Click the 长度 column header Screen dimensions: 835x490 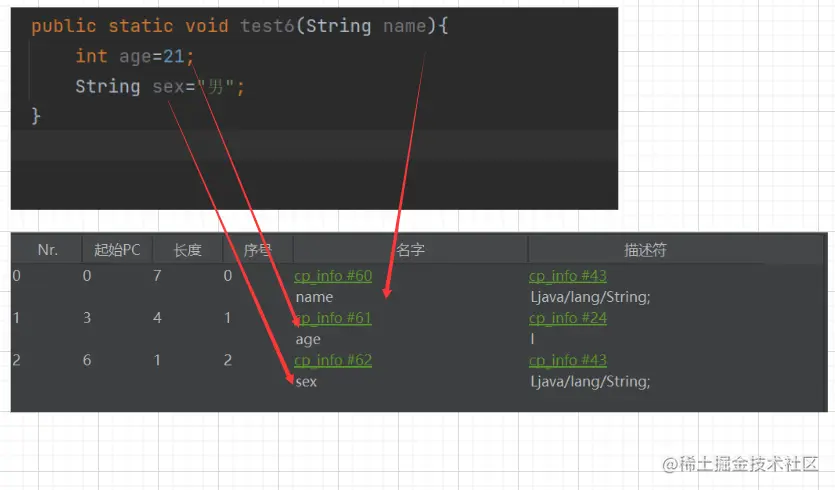pyautogui.click(x=187, y=250)
